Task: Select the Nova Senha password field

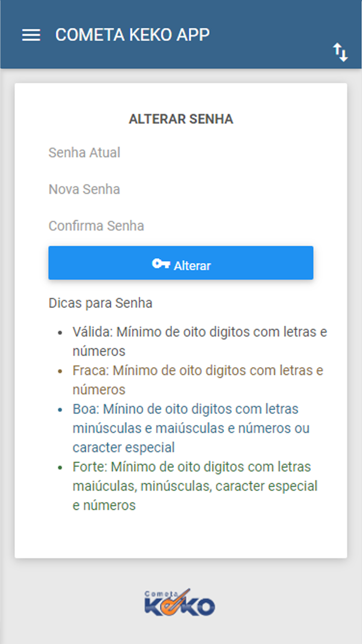Action: click(x=181, y=189)
